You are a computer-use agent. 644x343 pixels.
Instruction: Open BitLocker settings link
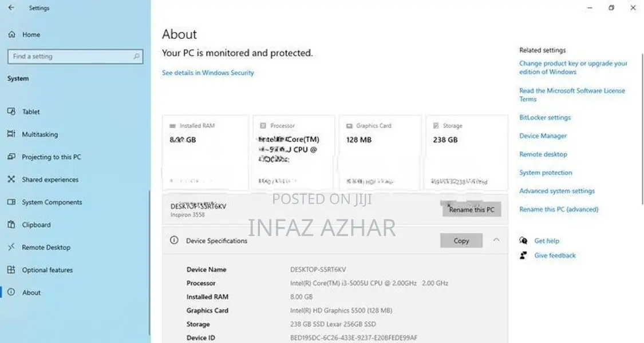click(x=545, y=117)
